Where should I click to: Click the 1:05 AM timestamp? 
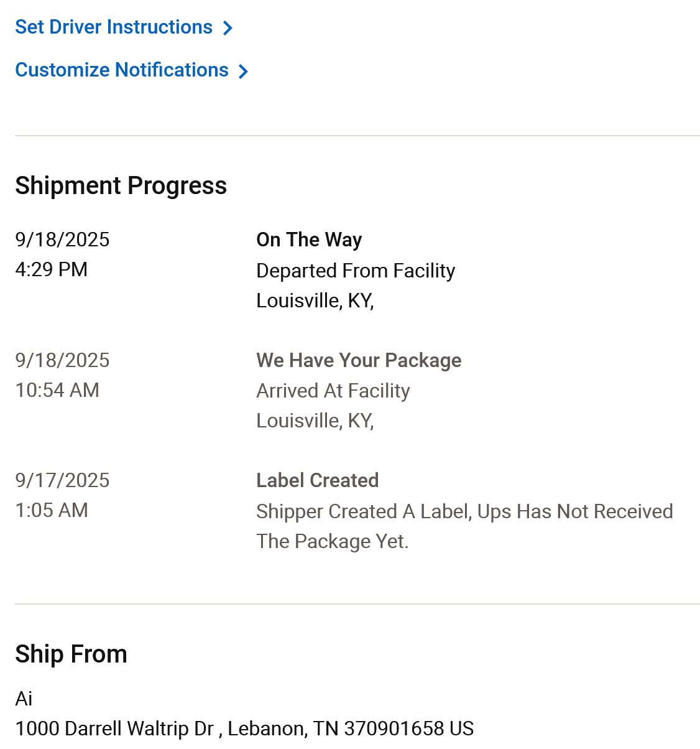52,510
